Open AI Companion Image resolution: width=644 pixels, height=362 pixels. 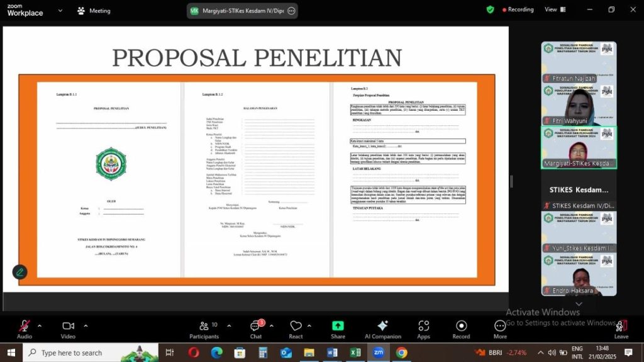pos(382,329)
